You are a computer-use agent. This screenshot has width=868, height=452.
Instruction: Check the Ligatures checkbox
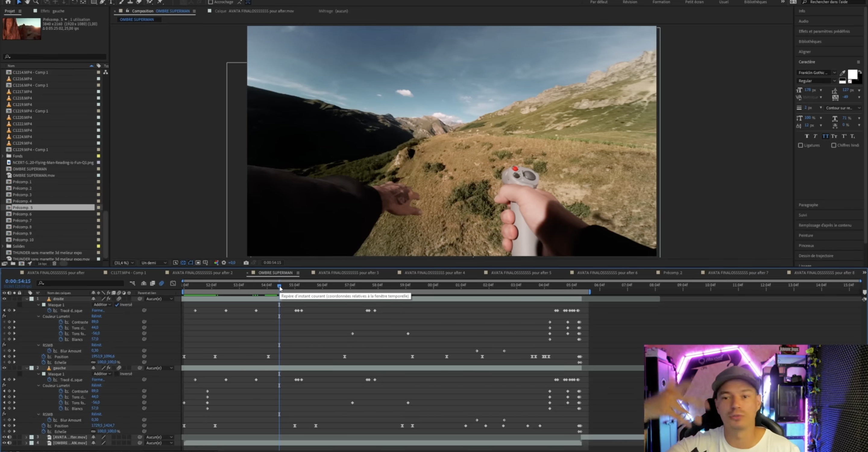tap(800, 145)
